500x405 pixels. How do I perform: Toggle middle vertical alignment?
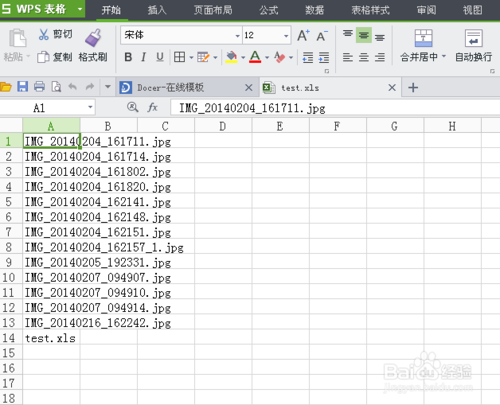pyautogui.click(x=364, y=35)
